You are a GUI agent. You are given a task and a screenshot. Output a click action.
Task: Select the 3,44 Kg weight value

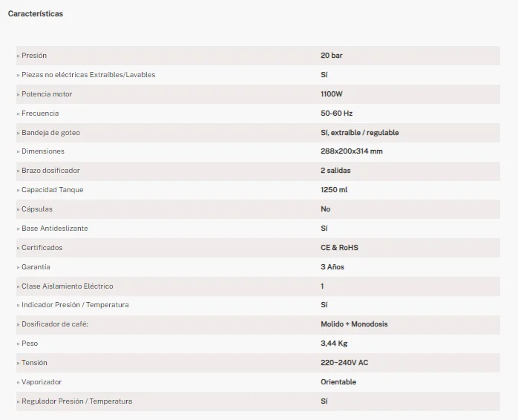[x=334, y=344]
